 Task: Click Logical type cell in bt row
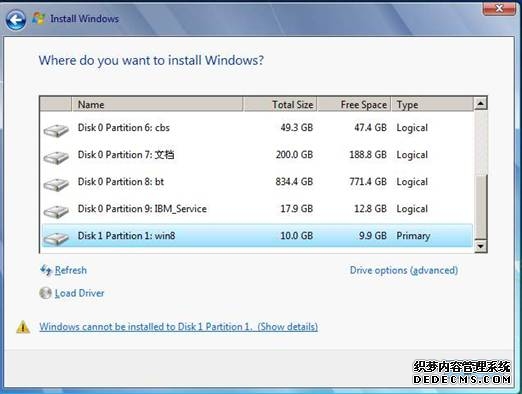[x=412, y=182]
